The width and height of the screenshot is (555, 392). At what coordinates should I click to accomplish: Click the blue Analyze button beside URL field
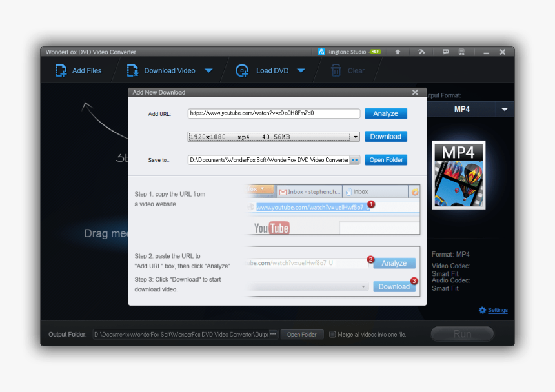[386, 113]
